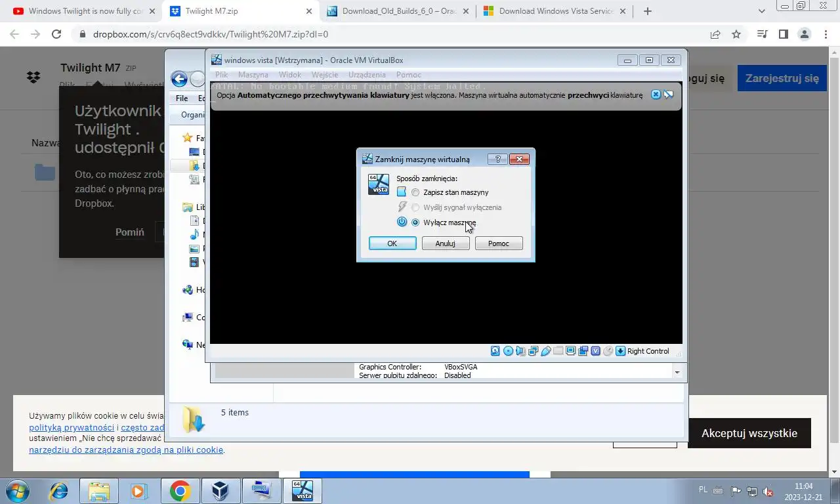Open the Pomoc menu in VirtualBox VM window
The image size is (840, 504).
point(409,75)
